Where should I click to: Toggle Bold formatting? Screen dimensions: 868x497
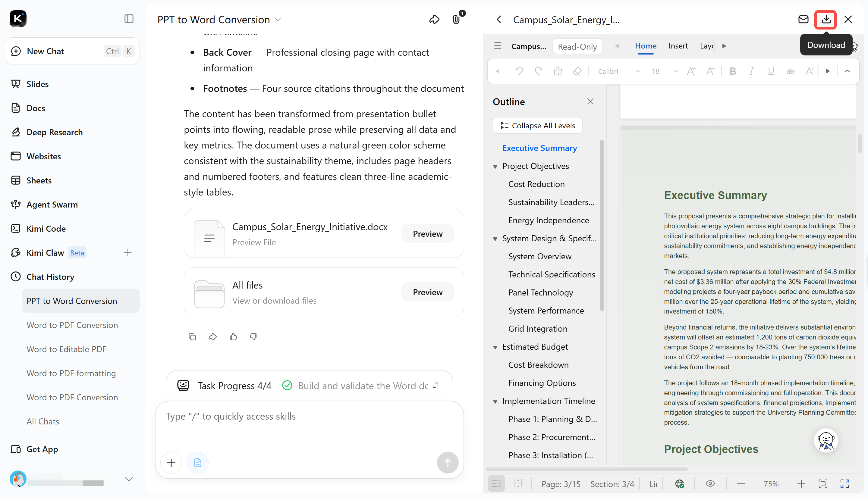pyautogui.click(x=732, y=71)
